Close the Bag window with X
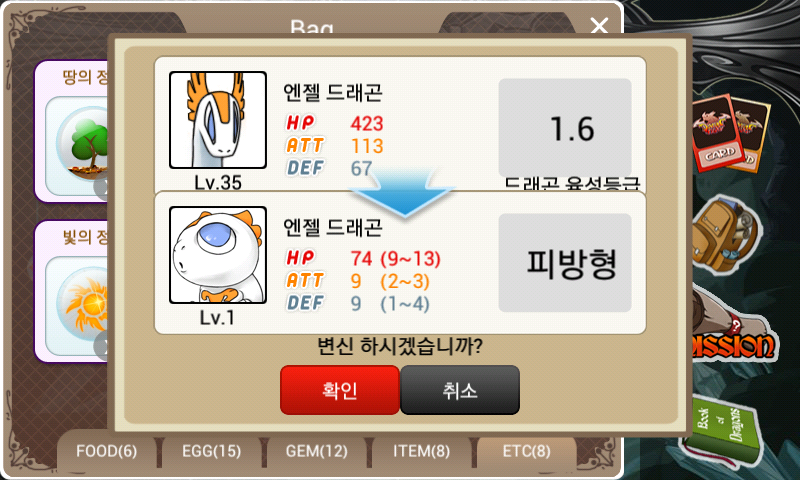 point(599,24)
